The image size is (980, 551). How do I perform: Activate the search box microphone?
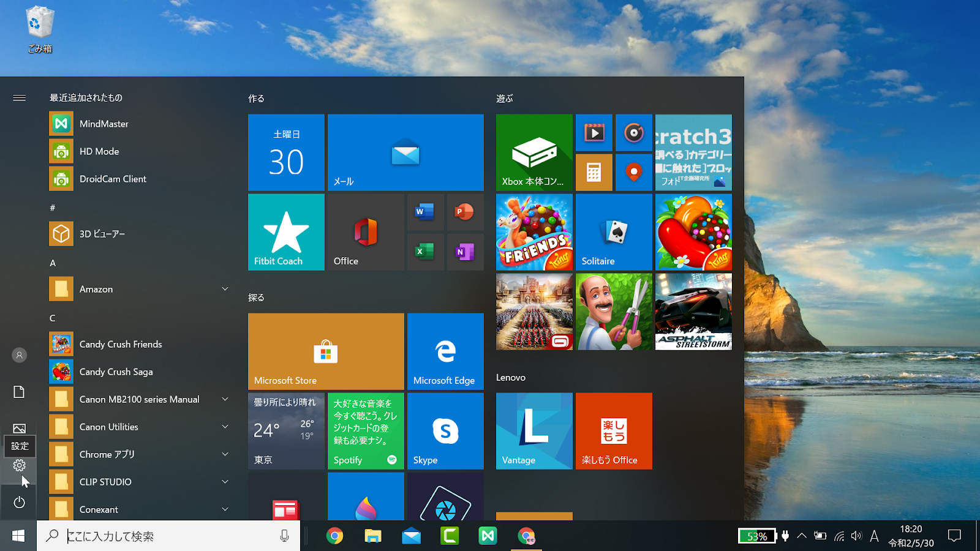click(x=284, y=536)
